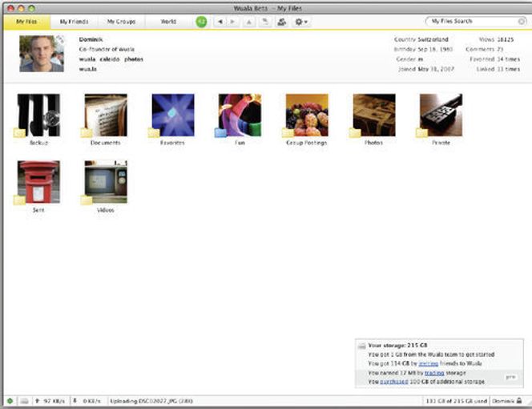
Task: Click the Views count text
Action: click(496, 39)
